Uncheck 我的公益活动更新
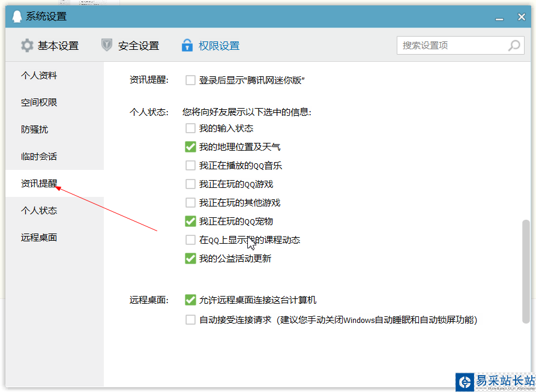536x392 pixels. [190, 259]
